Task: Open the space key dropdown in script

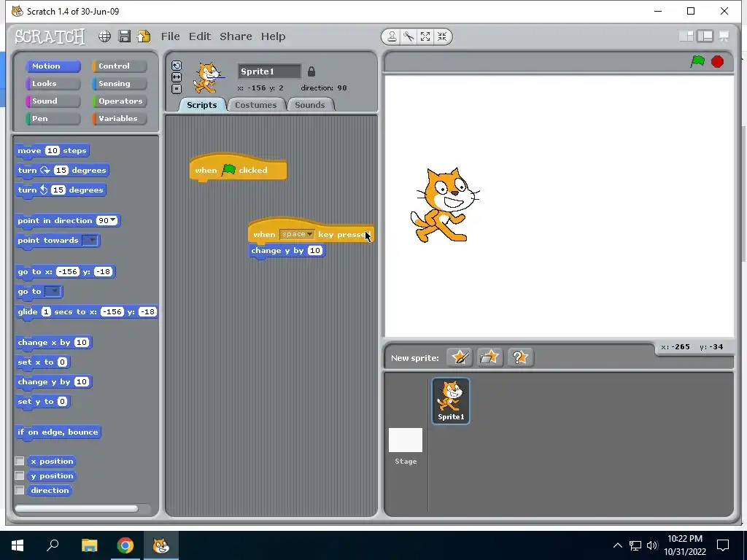Action: (297, 234)
